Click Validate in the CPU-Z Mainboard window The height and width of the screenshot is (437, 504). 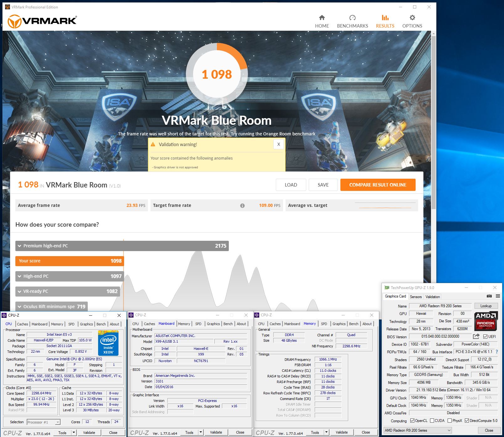point(216,432)
